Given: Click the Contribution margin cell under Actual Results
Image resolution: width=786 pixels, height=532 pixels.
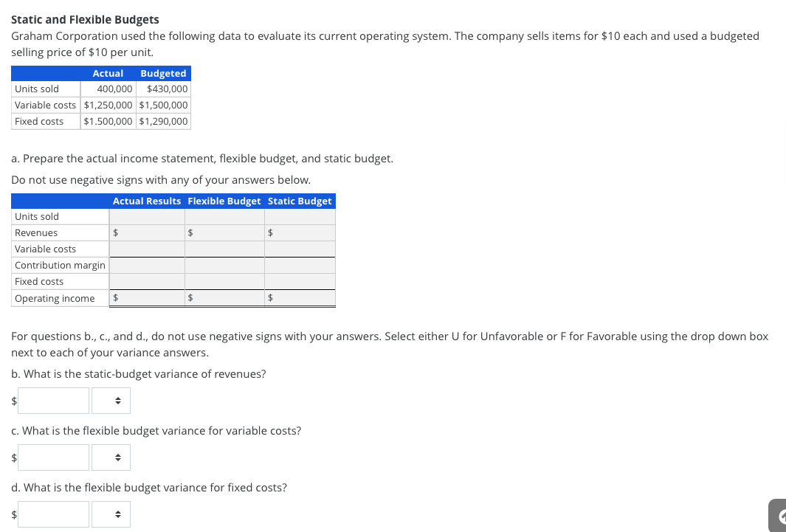Looking at the screenshot, I should pyautogui.click(x=146, y=264).
